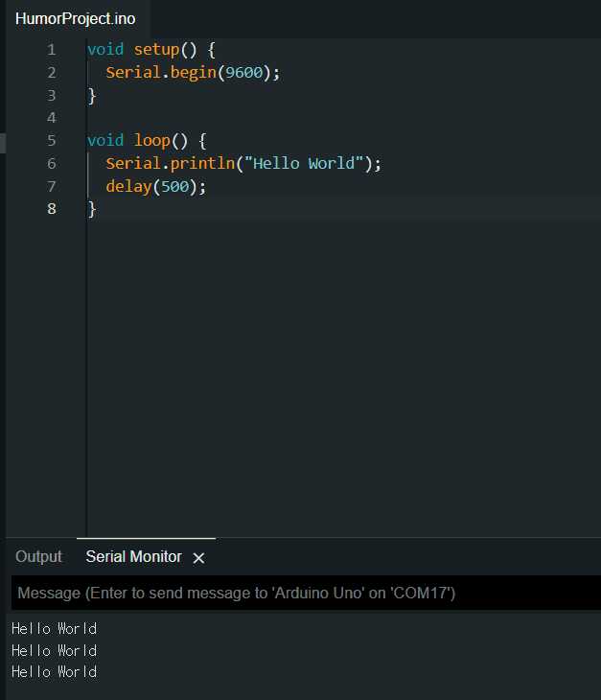The width and height of the screenshot is (601, 700).
Task: Click line number 5 in the gutter
Action: click(51, 141)
